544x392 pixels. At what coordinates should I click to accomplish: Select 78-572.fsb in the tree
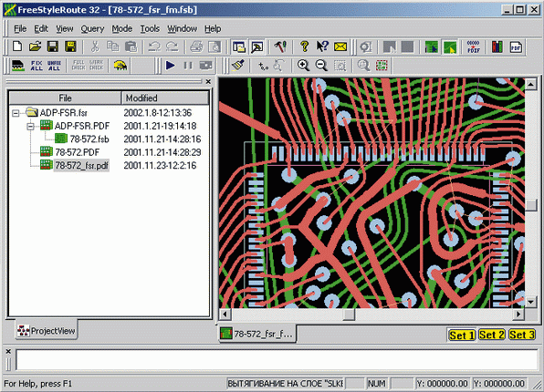coord(89,139)
